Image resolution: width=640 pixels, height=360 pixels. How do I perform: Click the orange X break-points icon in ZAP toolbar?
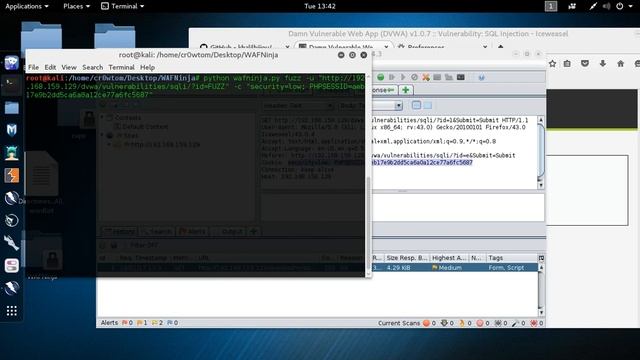point(426,77)
